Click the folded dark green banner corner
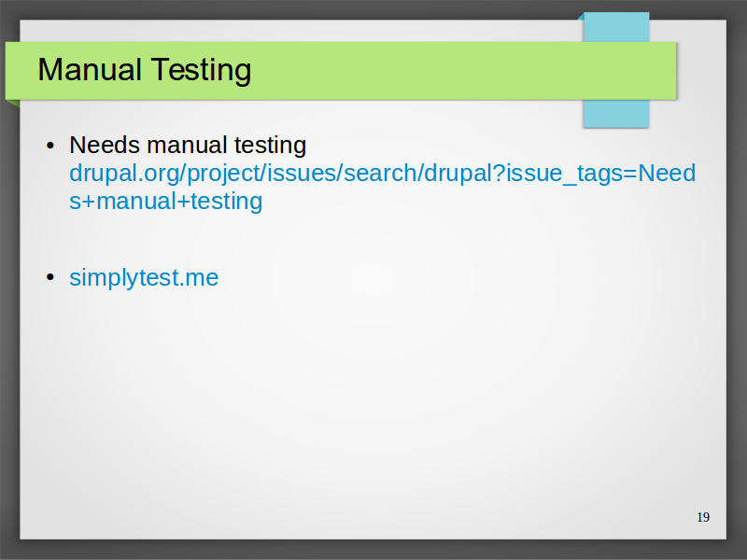Screen dimensions: 747x560 pyautogui.click(x=13, y=103)
